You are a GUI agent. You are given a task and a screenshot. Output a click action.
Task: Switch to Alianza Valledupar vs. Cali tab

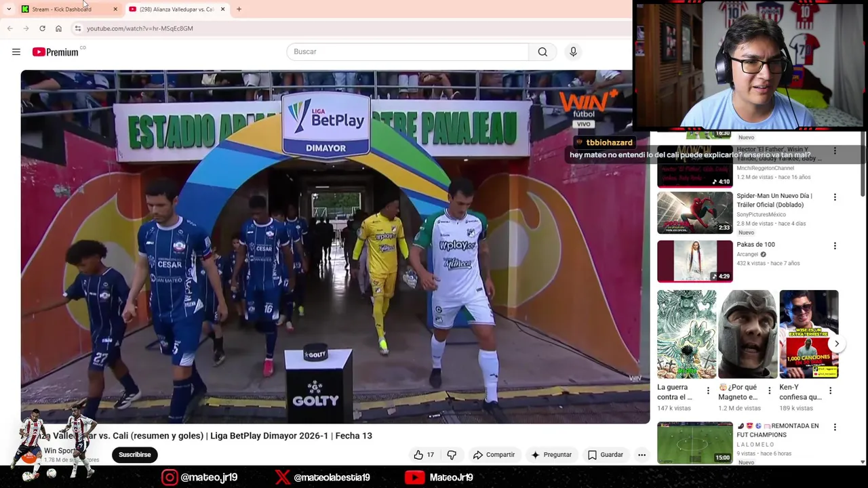[176, 9]
